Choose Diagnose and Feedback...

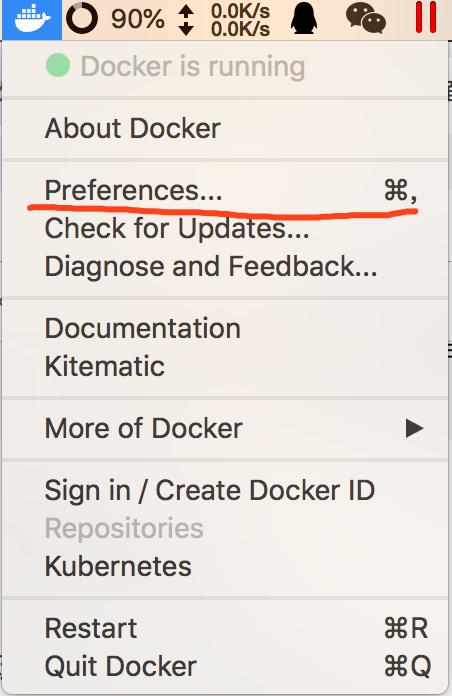coord(225,266)
